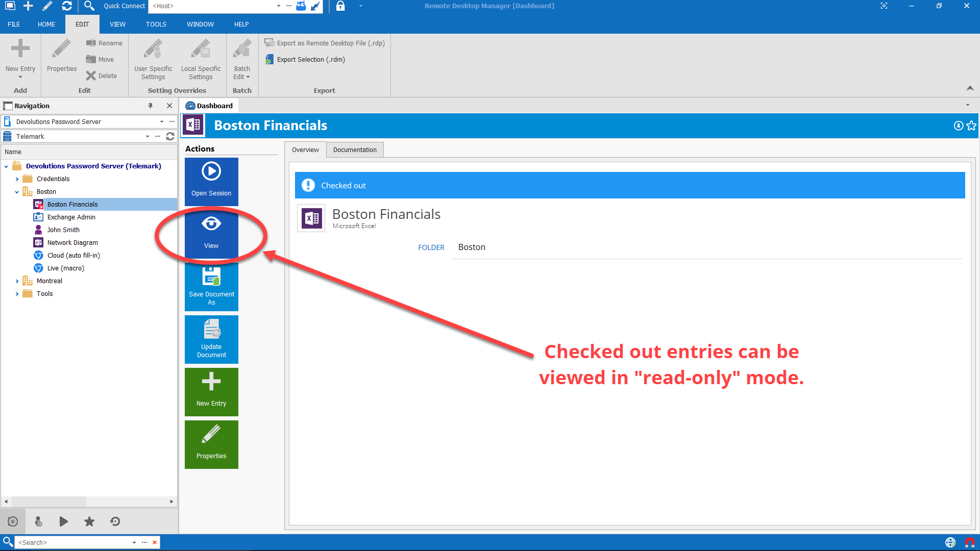Collapse the Boston folder
This screenshot has height=551, width=980.
tap(17, 192)
